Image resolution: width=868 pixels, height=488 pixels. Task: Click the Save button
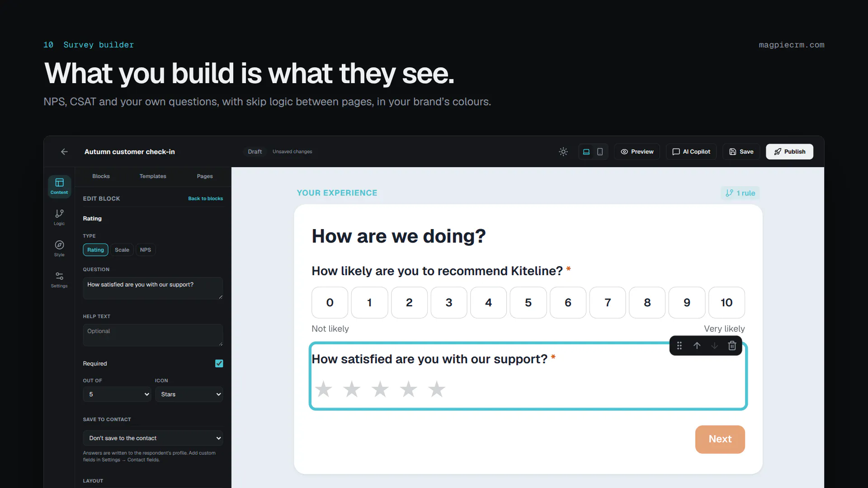click(x=741, y=152)
